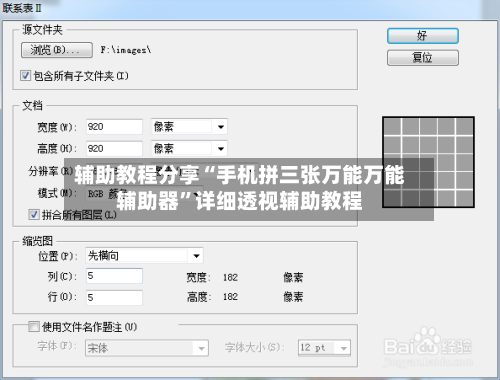Click the 列(C) columns field
The image size is (500, 380).
114,276
